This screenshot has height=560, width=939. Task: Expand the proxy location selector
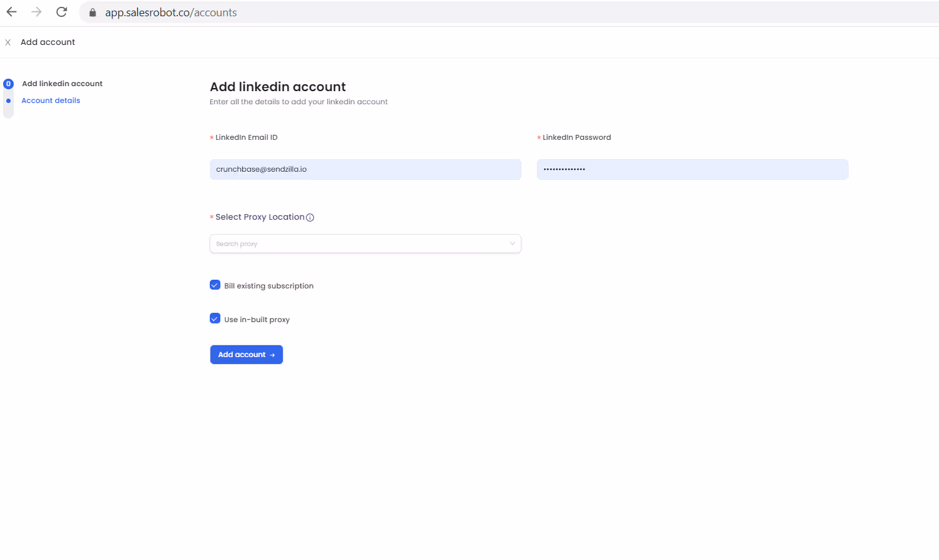(x=365, y=243)
